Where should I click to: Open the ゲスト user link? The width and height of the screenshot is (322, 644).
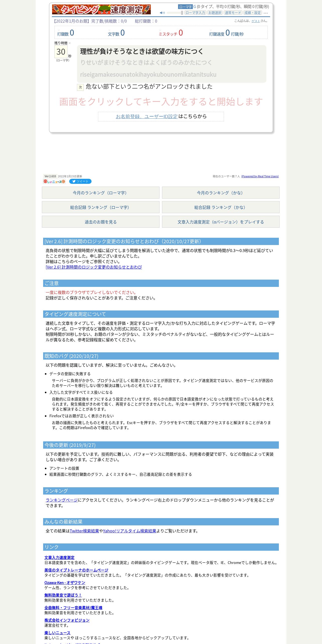click(x=256, y=21)
